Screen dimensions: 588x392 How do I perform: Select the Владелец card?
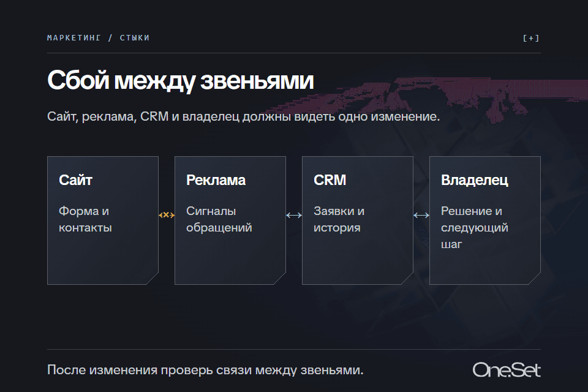click(485, 221)
